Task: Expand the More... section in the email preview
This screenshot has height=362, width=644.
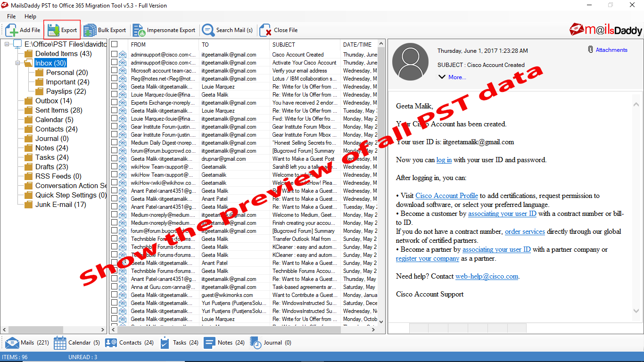Action: (457, 77)
